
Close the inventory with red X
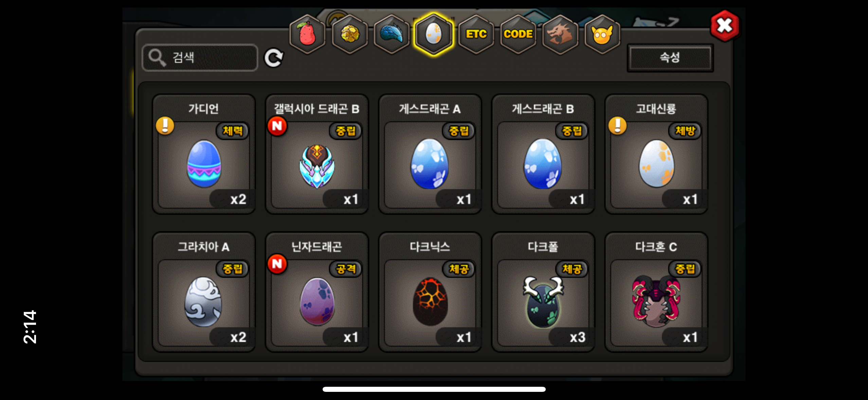pos(724,26)
